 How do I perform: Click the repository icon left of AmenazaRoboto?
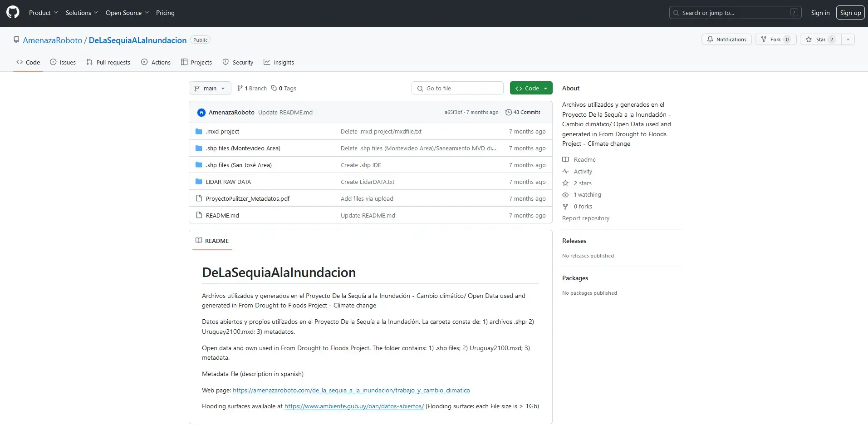tap(16, 40)
